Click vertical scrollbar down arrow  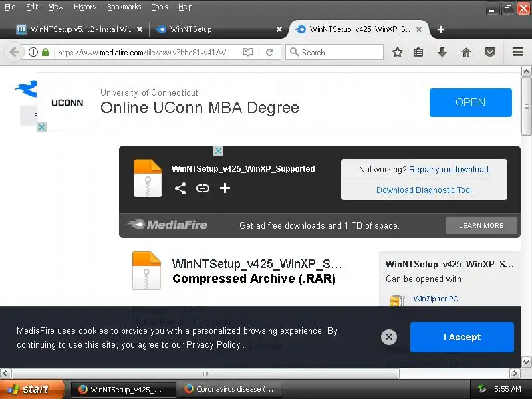tap(526, 362)
